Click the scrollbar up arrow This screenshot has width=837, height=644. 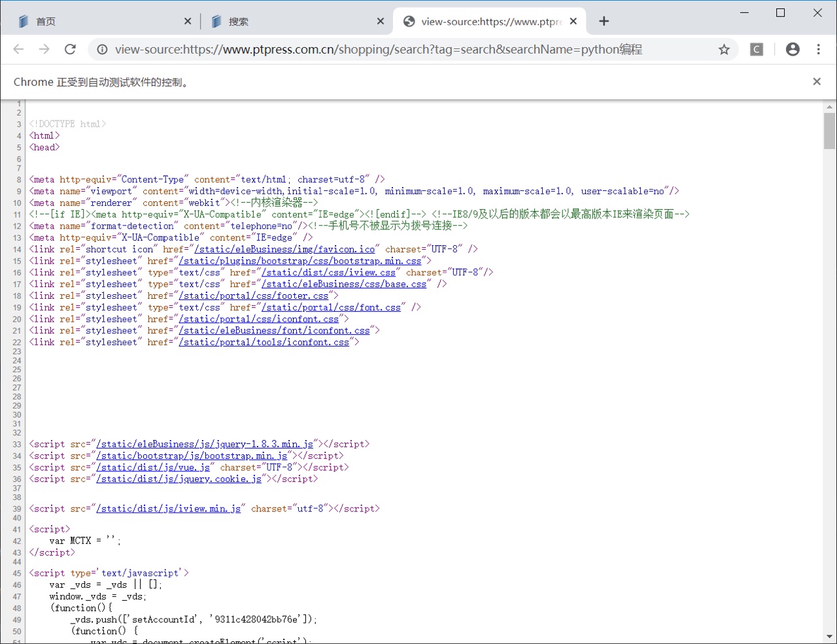click(829, 107)
